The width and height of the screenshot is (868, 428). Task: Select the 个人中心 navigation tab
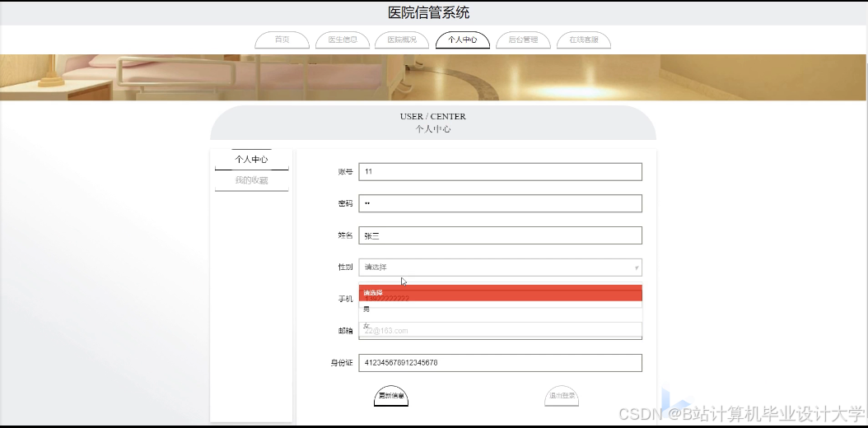[x=462, y=40]
